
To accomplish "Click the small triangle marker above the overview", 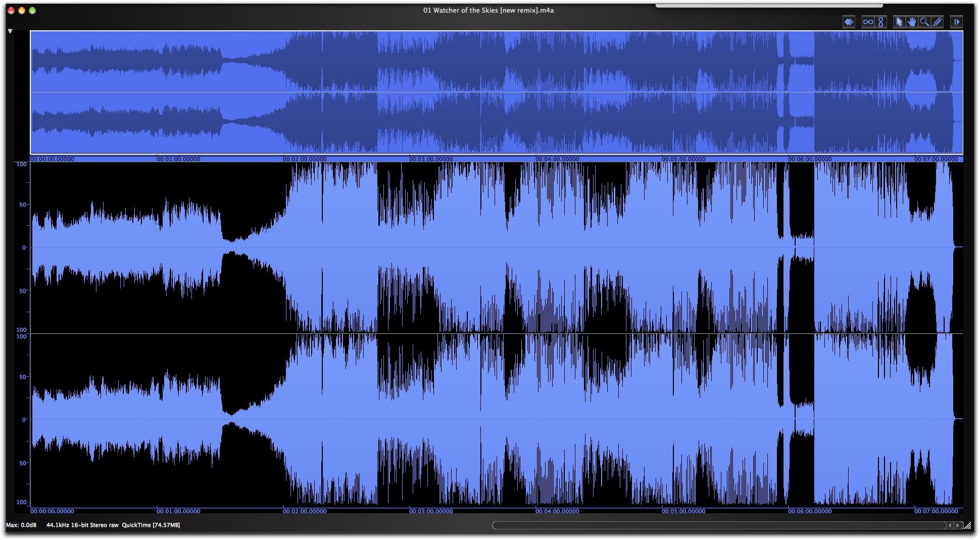I will coord(10,31).
